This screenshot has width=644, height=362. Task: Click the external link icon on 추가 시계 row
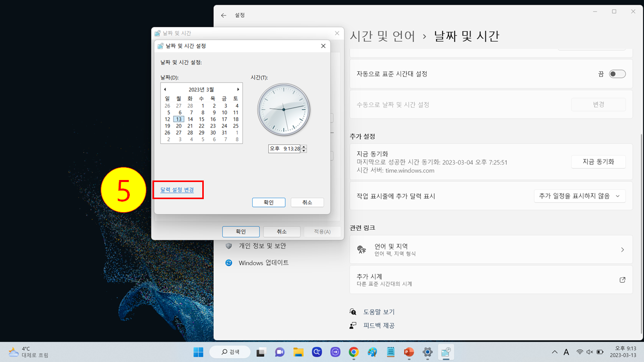(622, 280)
